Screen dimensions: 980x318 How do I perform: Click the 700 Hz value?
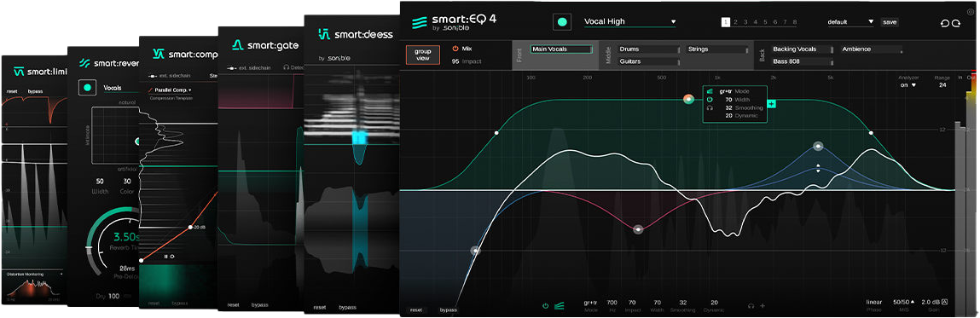(x=612, y=302)
